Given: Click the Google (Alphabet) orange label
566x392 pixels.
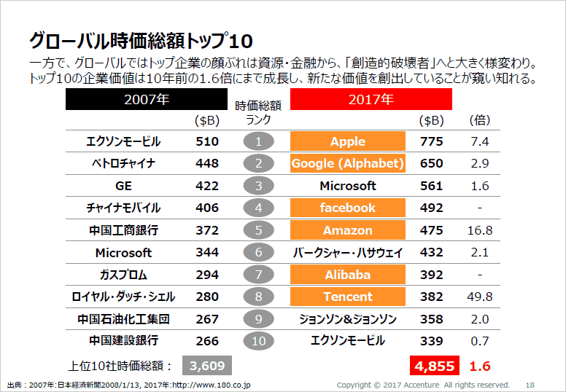Looking at the screenshot, I should pyautogui.click(x=348, y=163).
